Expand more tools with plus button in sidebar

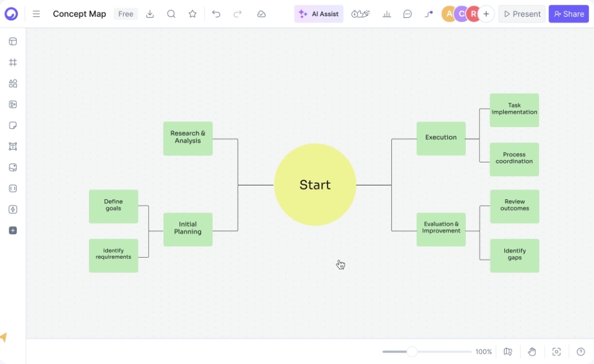13,231
